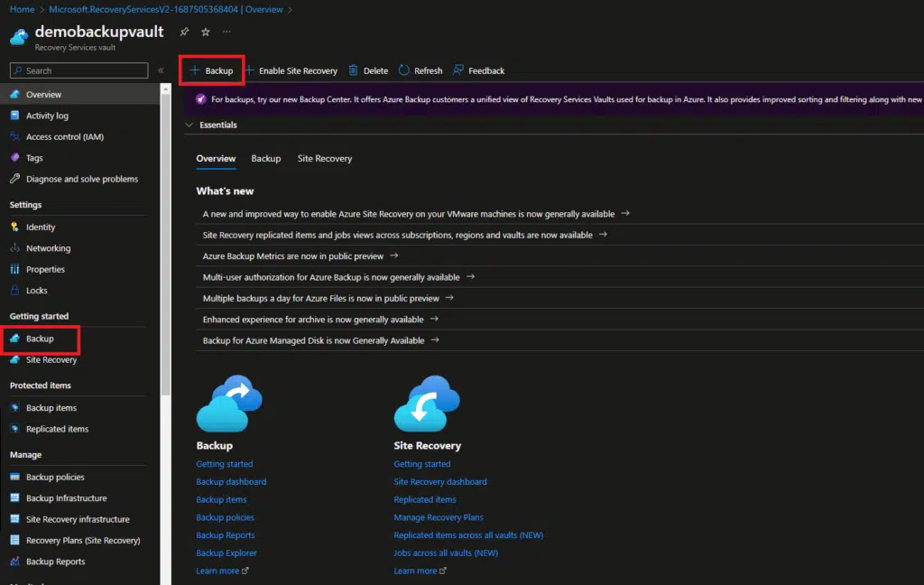
Task: Click the Access control (IAM) icon
Action: (x=14, y=136)
